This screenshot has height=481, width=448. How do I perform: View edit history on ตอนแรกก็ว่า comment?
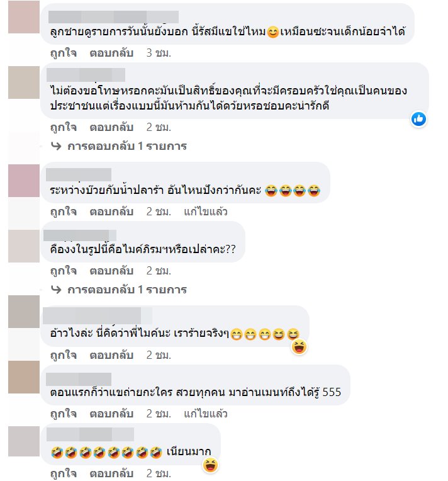click(x=206, y=414)
